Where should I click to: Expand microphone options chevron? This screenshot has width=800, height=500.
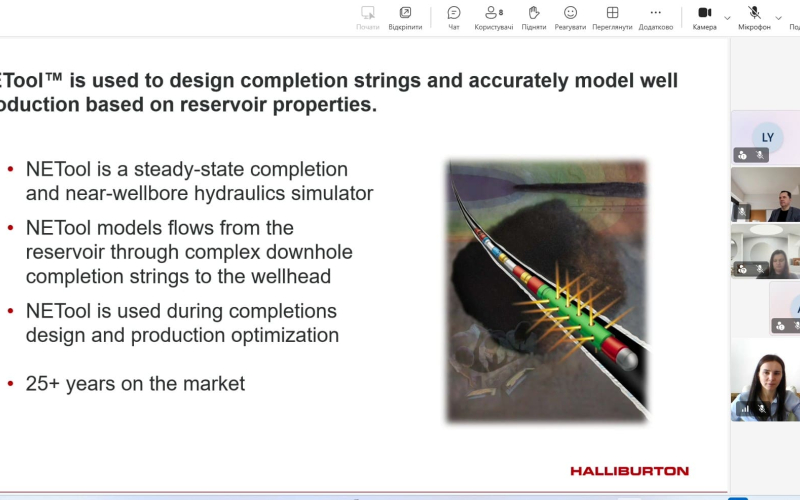[x=778, y=18]
